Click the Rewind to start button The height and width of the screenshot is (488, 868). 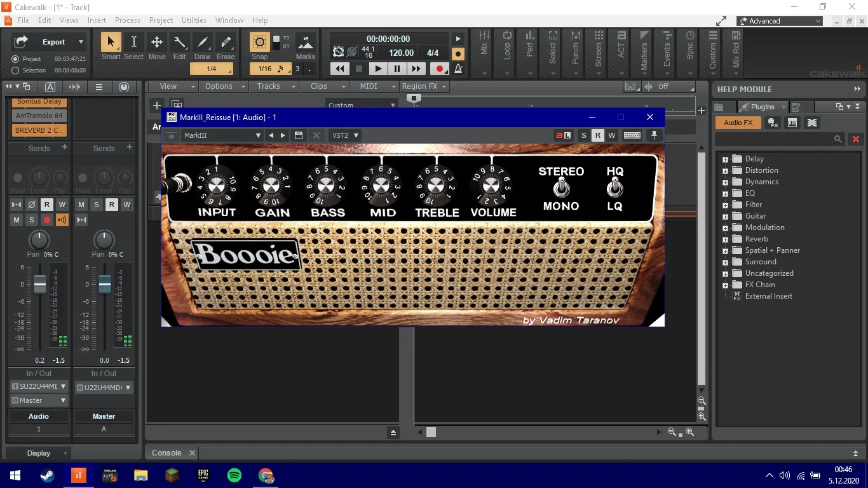coord(340,69)
